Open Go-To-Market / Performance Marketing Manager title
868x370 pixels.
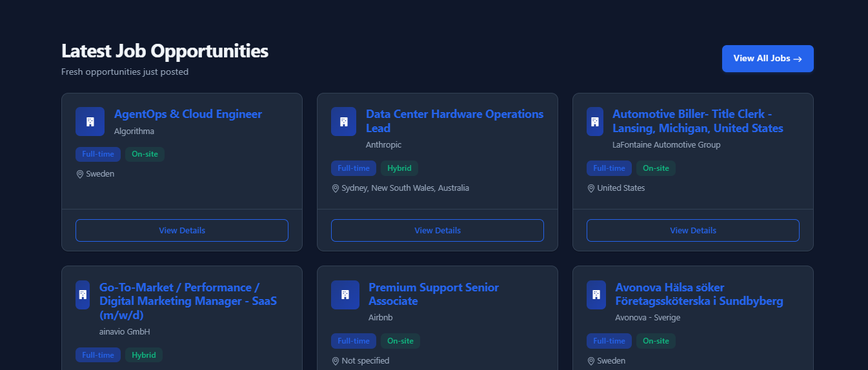tap(188, 301)
